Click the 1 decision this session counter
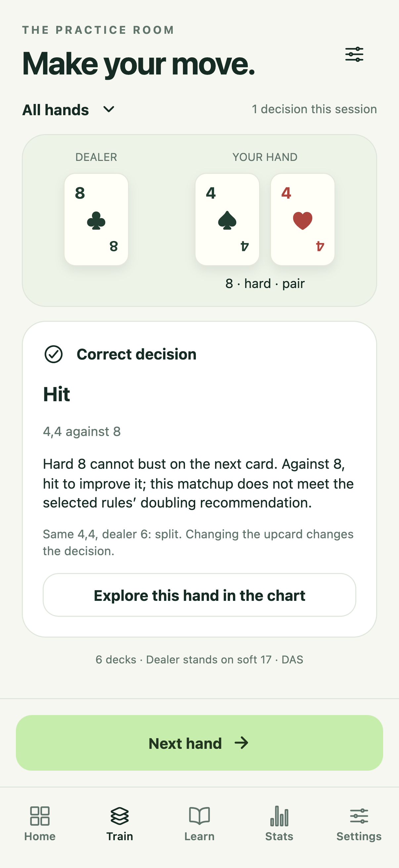 [314, 109]
